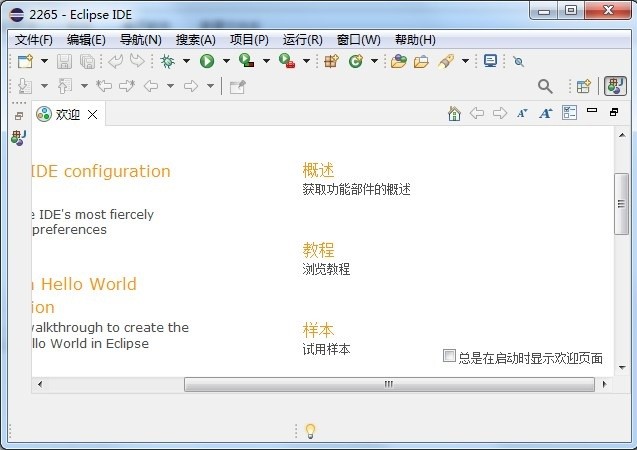Click the New wizard toolbar icon
This screenshot has height=450, width=637.
tap(25, 61)
